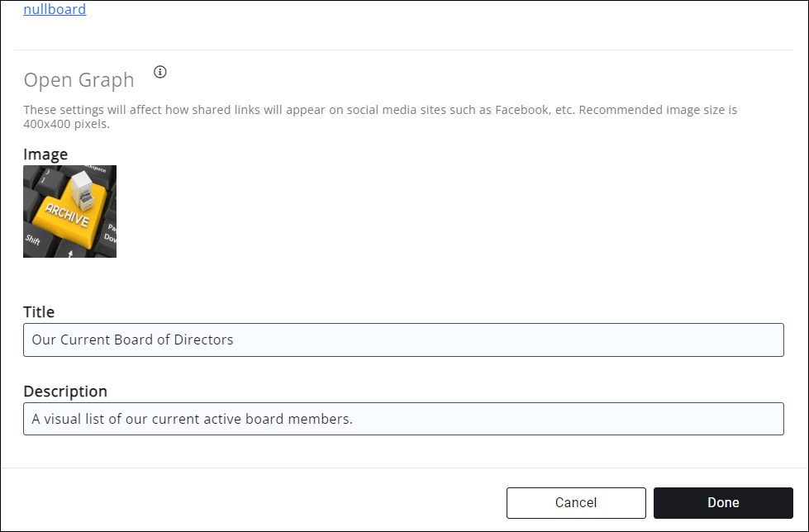Viewport: 809px width, 532px height.
Task: Click the recommended image size help text
Action: [x=380, y=116]
